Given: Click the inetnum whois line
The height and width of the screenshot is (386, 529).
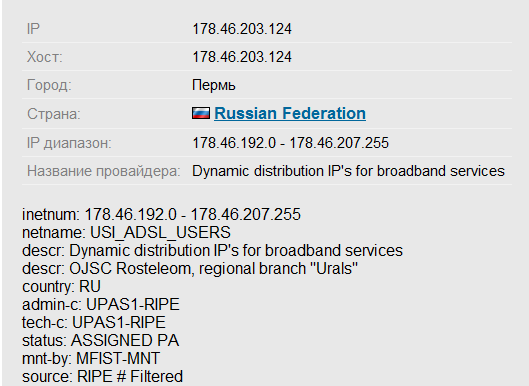Looking at the screenshot, I should 161,215.
